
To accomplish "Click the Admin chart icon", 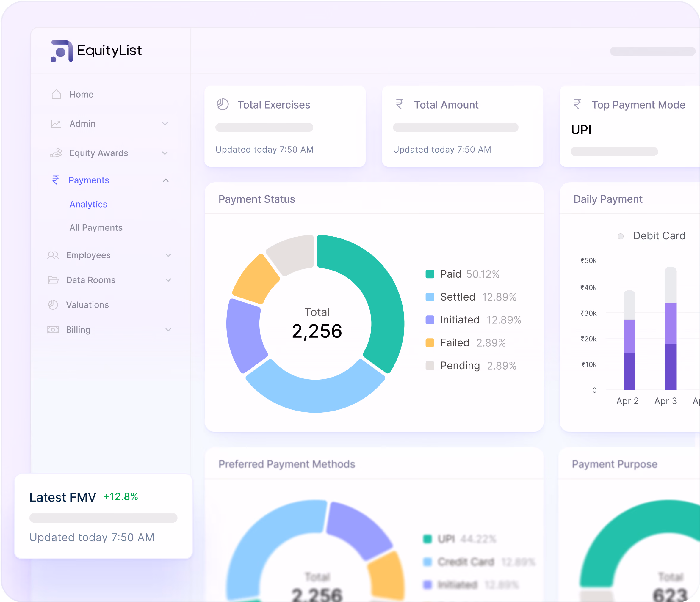I will (x=56, y=124).
